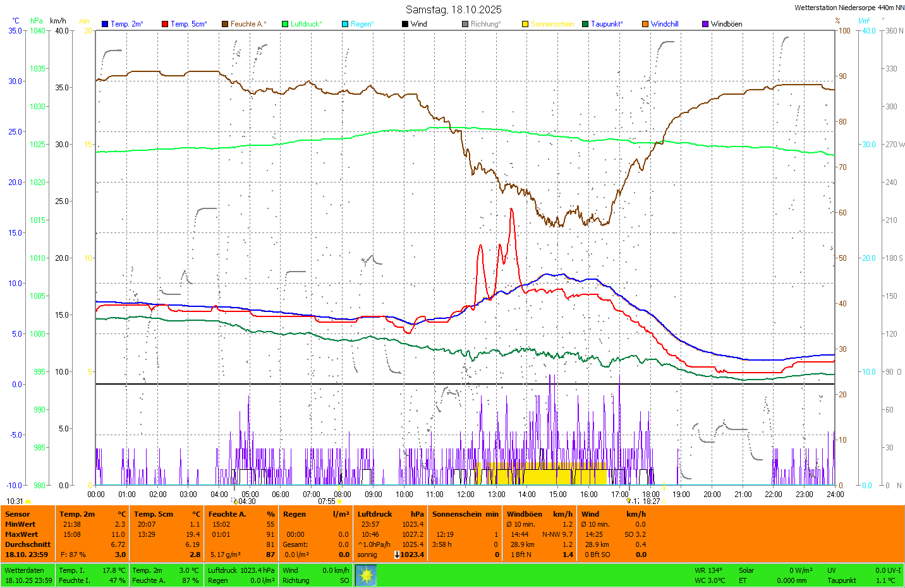Select the Taupunkt legend label
Viewport: 905px width, 588px height.
607,24
